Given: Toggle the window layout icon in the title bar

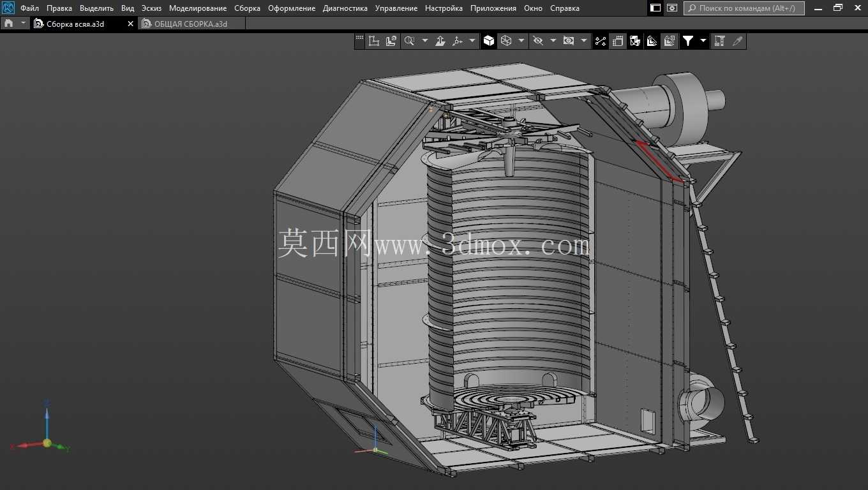Looking at the screenshot, I should (x=655, y=8).
